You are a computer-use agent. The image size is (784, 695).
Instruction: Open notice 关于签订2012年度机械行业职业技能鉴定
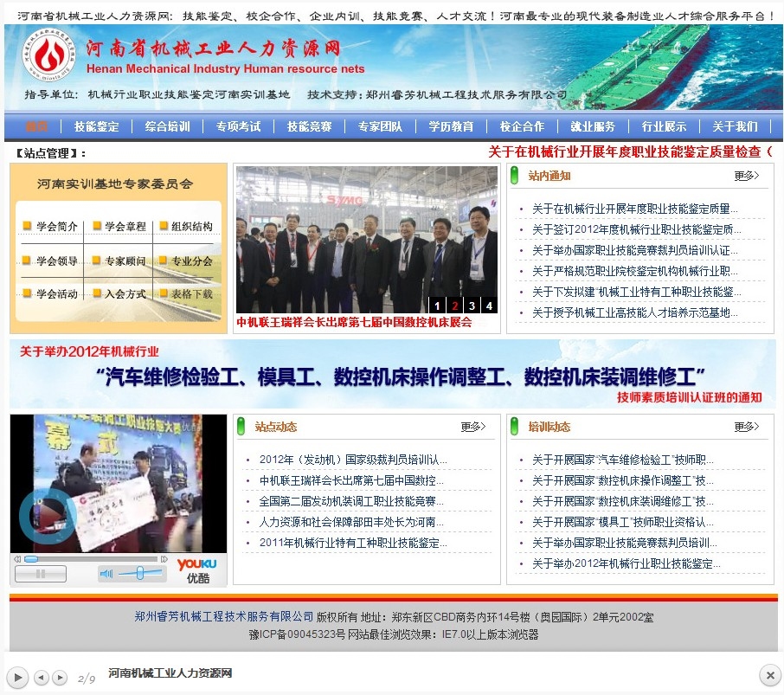coord(636,229)
